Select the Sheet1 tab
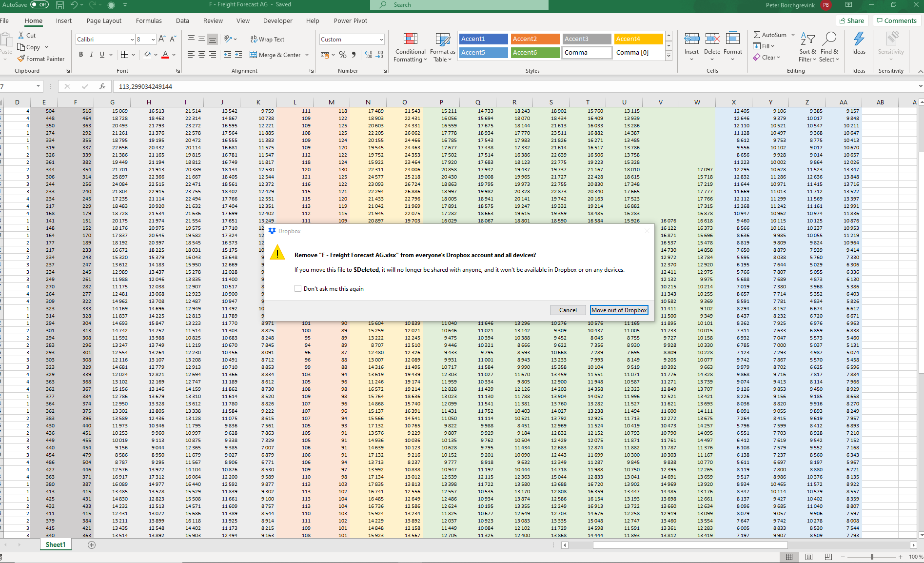This screenshot has height=563, width=924. (x=55, y=544)
